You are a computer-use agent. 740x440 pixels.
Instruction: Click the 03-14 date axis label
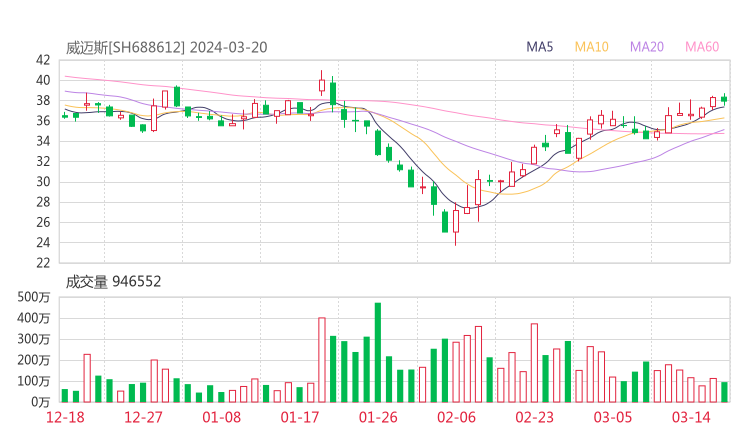click(x=691, y=417)
